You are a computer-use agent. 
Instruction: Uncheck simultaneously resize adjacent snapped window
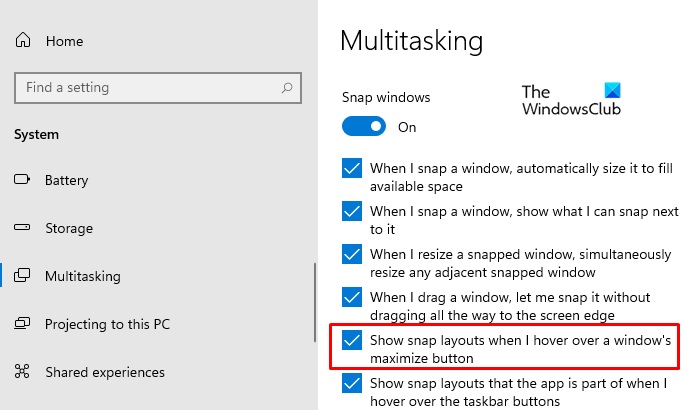coord(352,254)
